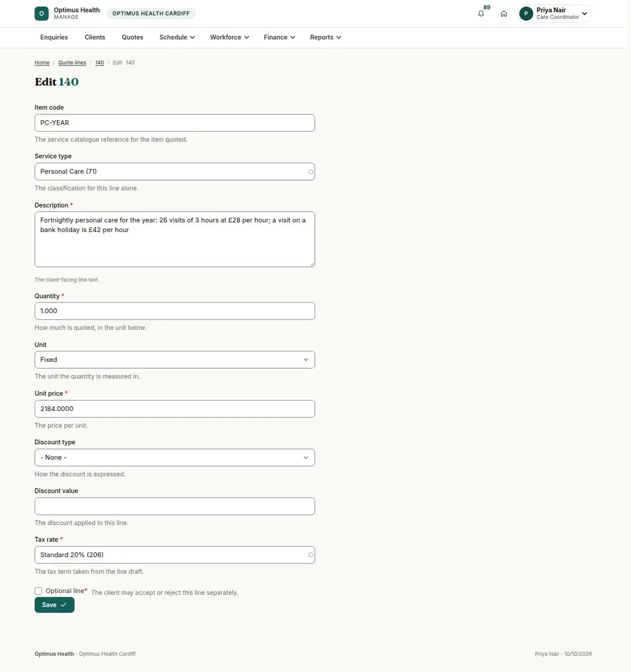Click the Service type autocomplete circle icon
This screenshot has height=672, width=631.
pos(311,172)
